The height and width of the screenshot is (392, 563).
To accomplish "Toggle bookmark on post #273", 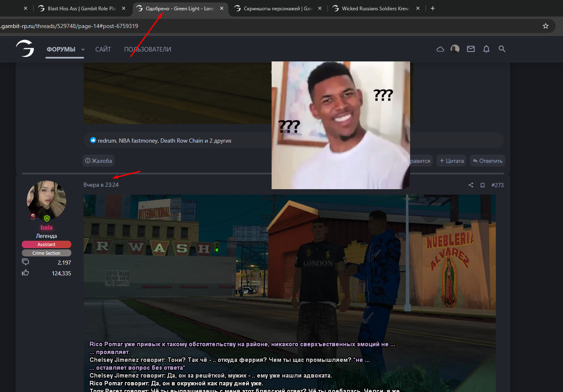I will [x=482, y=185].
